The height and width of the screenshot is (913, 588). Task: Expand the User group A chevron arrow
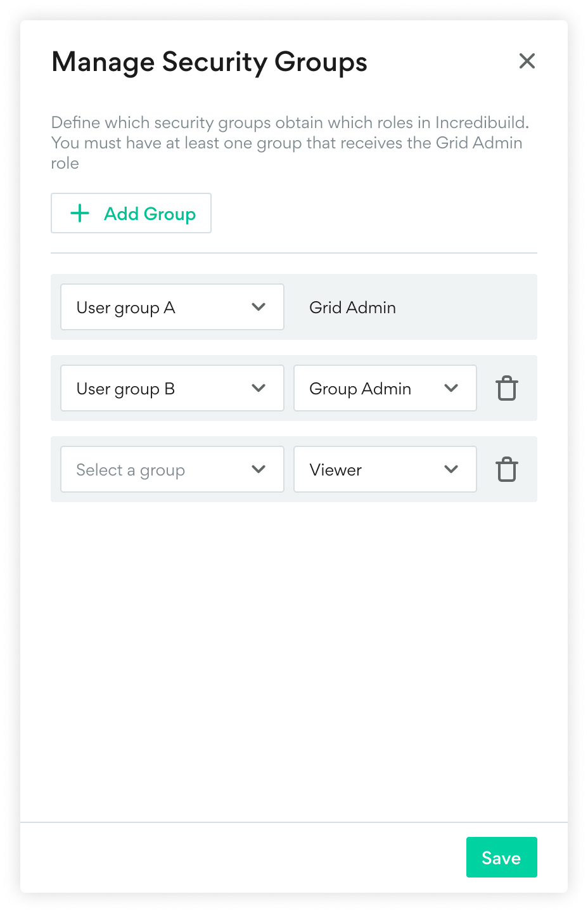point(259,307)
